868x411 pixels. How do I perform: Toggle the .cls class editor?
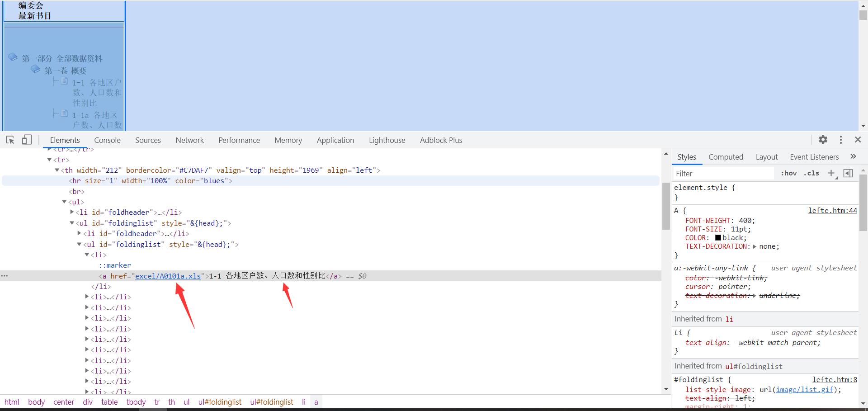coord(811,173)
